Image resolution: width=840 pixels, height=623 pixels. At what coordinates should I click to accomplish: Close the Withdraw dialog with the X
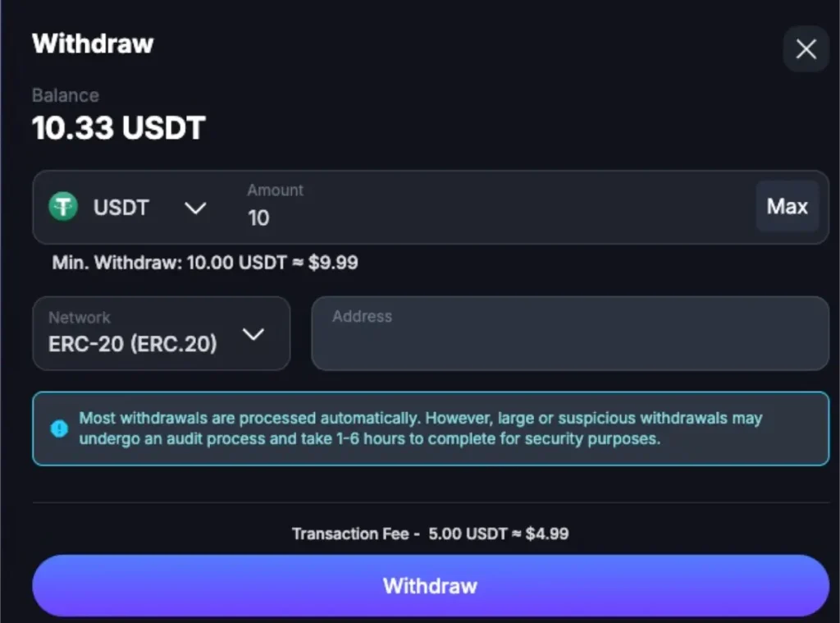tap(806, 50)
